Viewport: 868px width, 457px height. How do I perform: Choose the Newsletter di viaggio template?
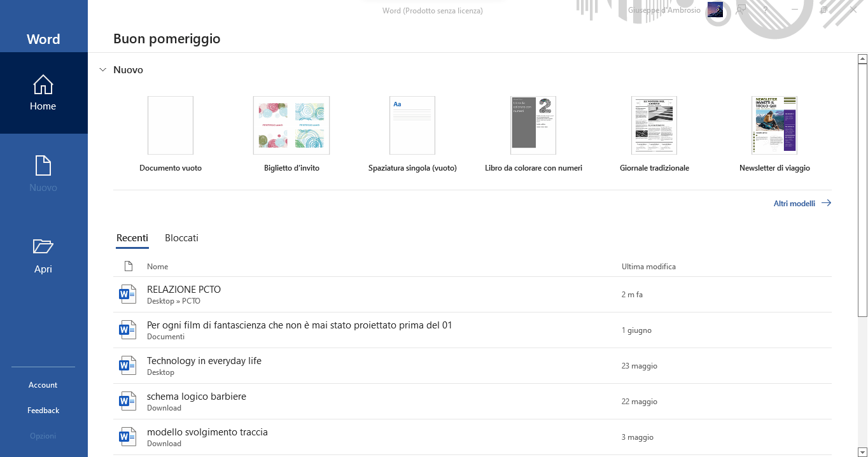(x=774, y=125)
